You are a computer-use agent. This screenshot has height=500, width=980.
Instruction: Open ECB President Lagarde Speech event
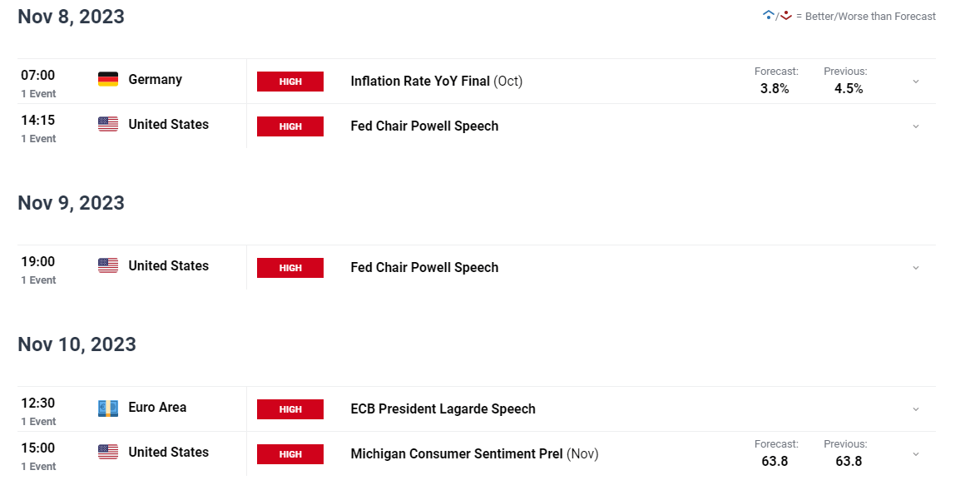(443, 408)
